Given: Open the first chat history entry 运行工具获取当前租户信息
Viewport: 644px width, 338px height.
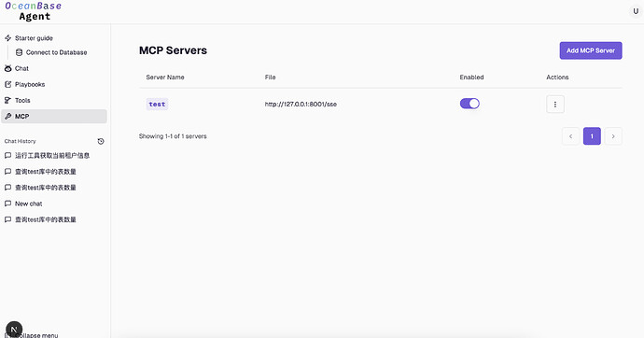Looking at the screenshot, I should click(54, 156).
